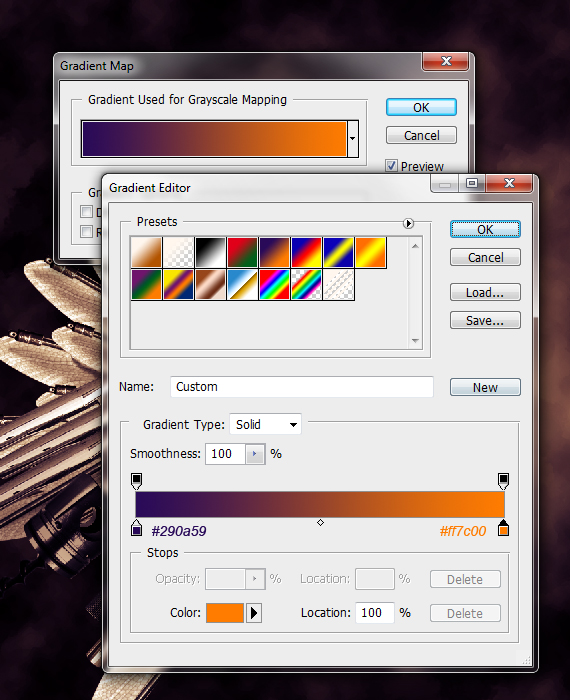The width and height of the screenshot is (570, 700).
Task: Click the left opacity stop above gradient
Action: 137,481
